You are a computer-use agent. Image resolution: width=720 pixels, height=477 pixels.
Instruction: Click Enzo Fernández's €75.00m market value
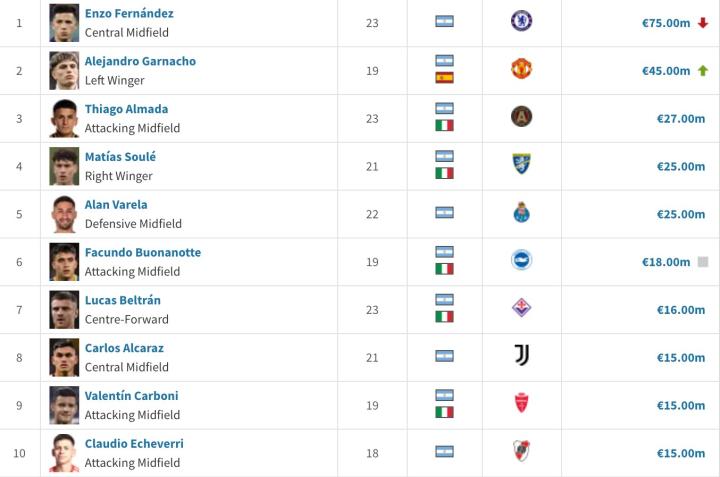[x=666, y=22]
